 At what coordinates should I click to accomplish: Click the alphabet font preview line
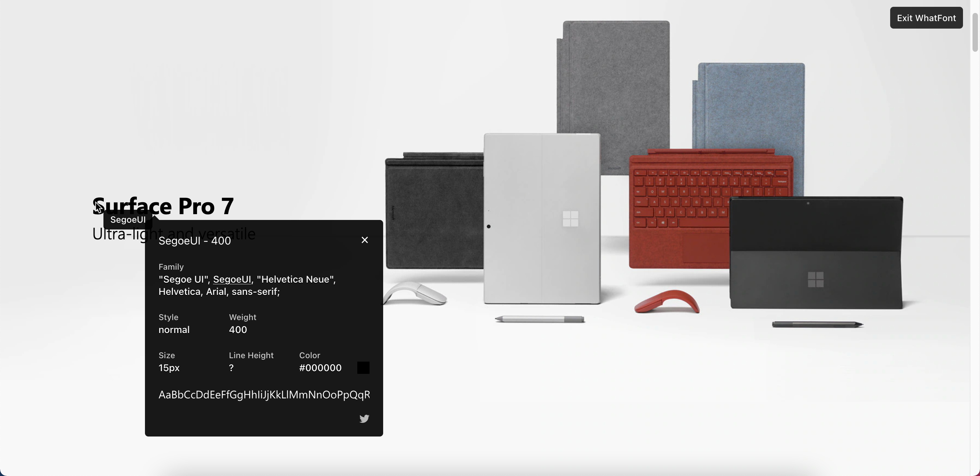[x=264, y=395]
